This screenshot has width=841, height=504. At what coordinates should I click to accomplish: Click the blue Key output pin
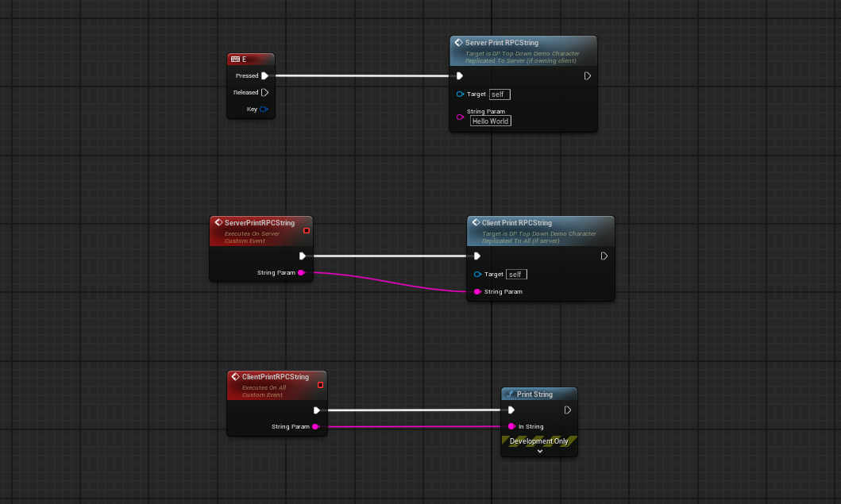[x=263, y=109]
